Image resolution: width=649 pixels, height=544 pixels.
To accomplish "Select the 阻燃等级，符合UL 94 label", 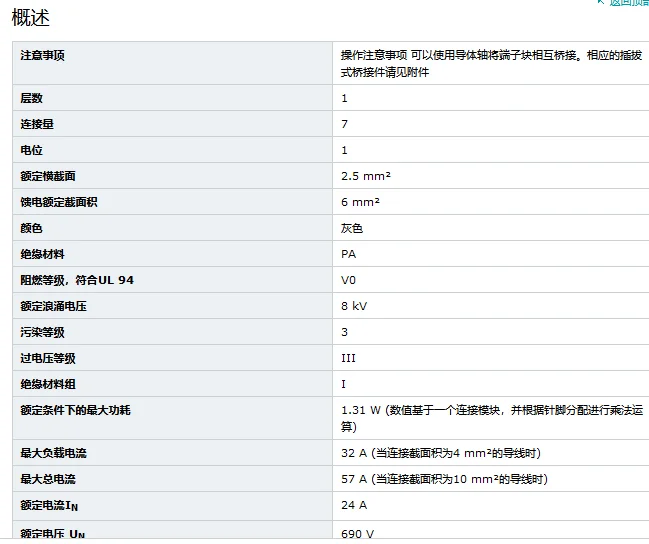I will [x=77, y=280].
